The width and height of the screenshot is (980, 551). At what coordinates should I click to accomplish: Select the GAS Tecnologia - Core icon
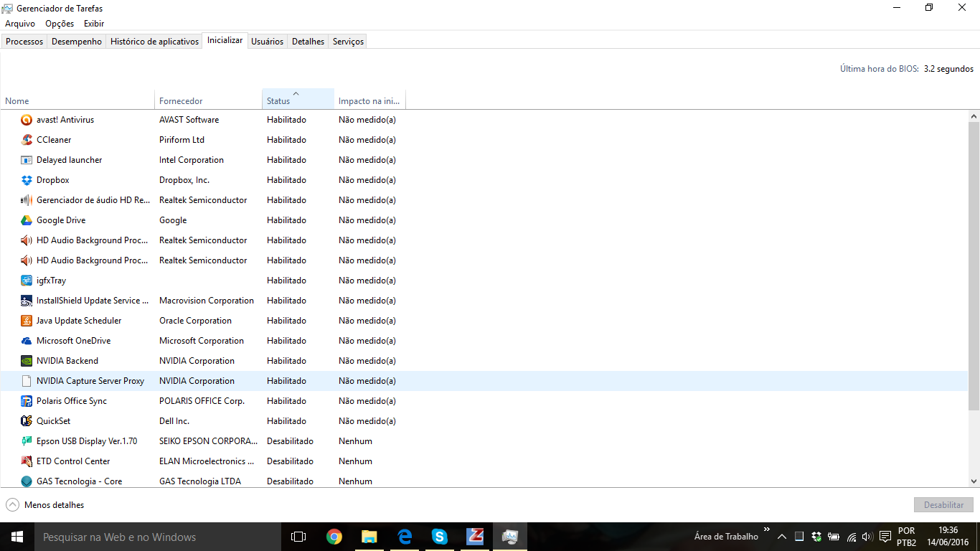(27, 481)
